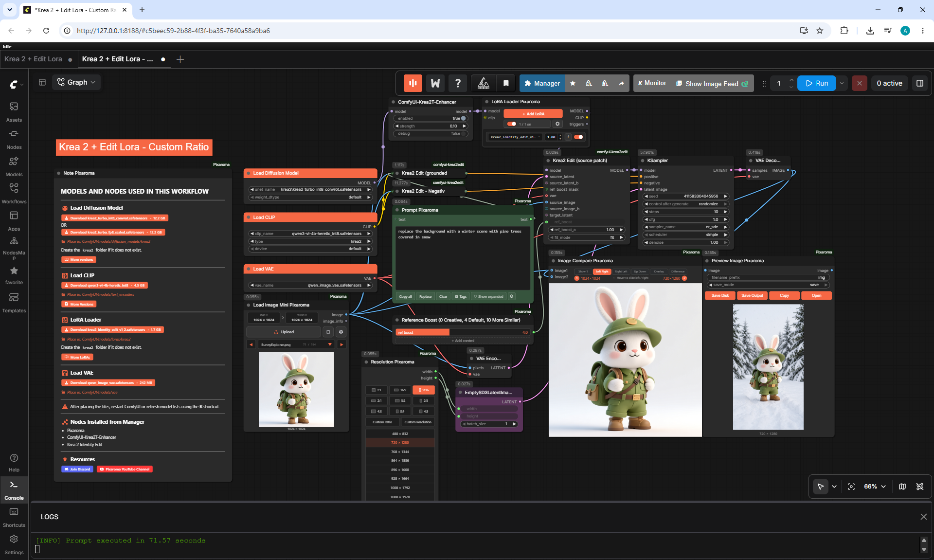Open Settings gear in the sidebar
934x560 pixels.
[x=14, y=544]
